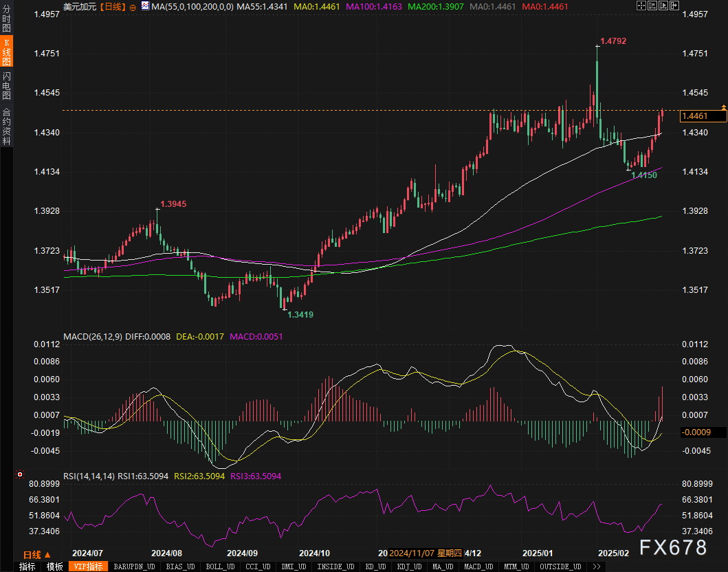Screen dimensions: 728x572
Task: Click the orange price line arrow marker
Action: [723, 107]
